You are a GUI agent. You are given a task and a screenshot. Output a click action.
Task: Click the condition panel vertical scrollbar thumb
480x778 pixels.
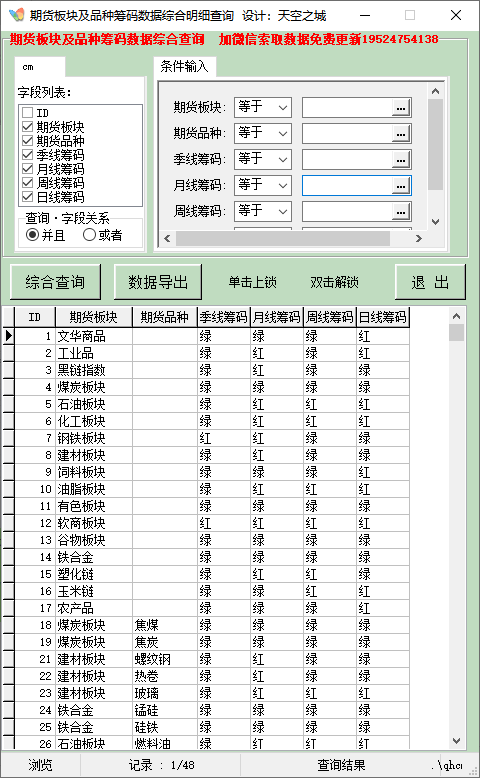click(435, 144)
